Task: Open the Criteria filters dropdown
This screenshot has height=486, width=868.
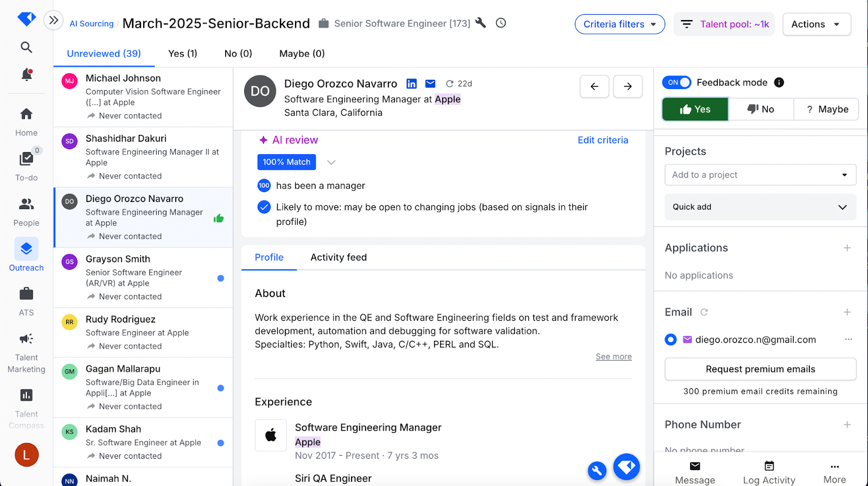Action: [620, 24]
